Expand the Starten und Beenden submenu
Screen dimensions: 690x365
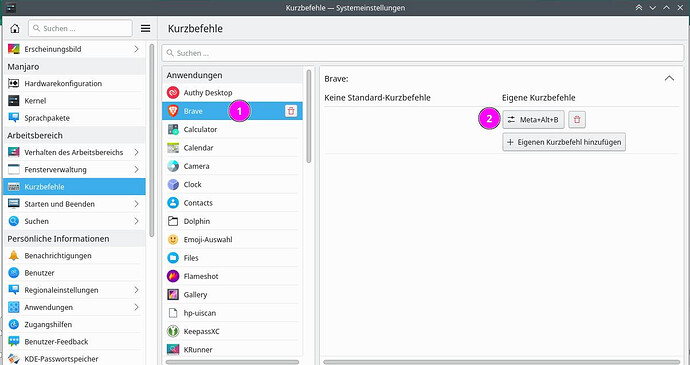click(136, 204)
